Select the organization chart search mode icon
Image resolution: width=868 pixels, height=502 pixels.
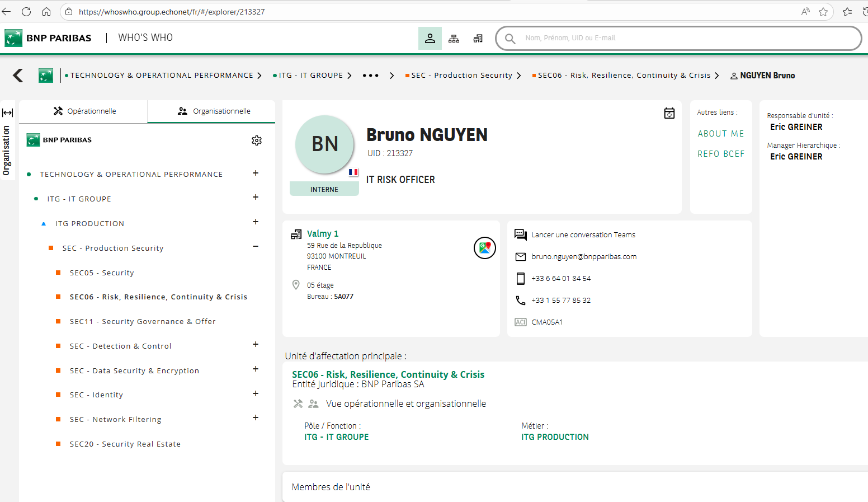point(454,38)
